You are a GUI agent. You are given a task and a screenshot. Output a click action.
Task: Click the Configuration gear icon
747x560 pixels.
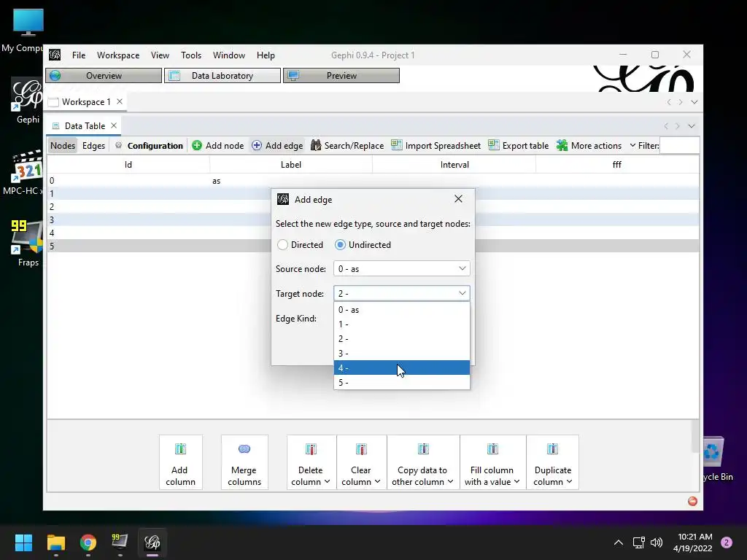click(119, 145)
